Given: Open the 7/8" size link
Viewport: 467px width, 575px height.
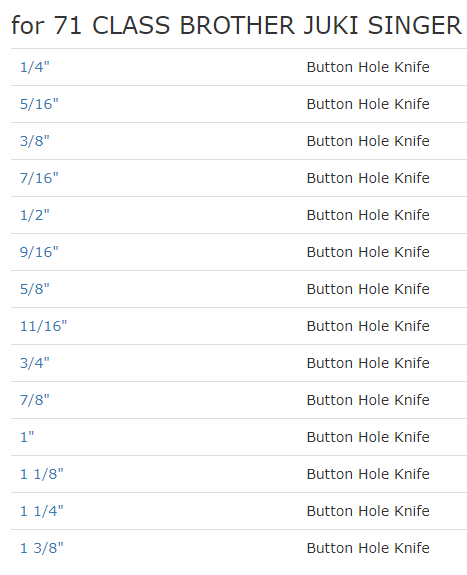Looking at the screenshot, I should click(34, 400).
